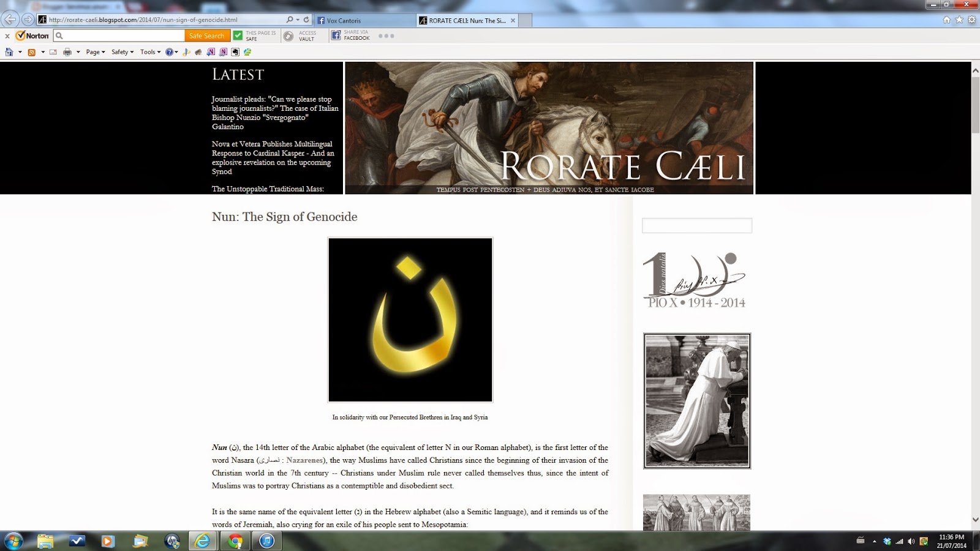Open the Windows Start menu
Viewport: 980px width, 551px height.
[13, 541]
